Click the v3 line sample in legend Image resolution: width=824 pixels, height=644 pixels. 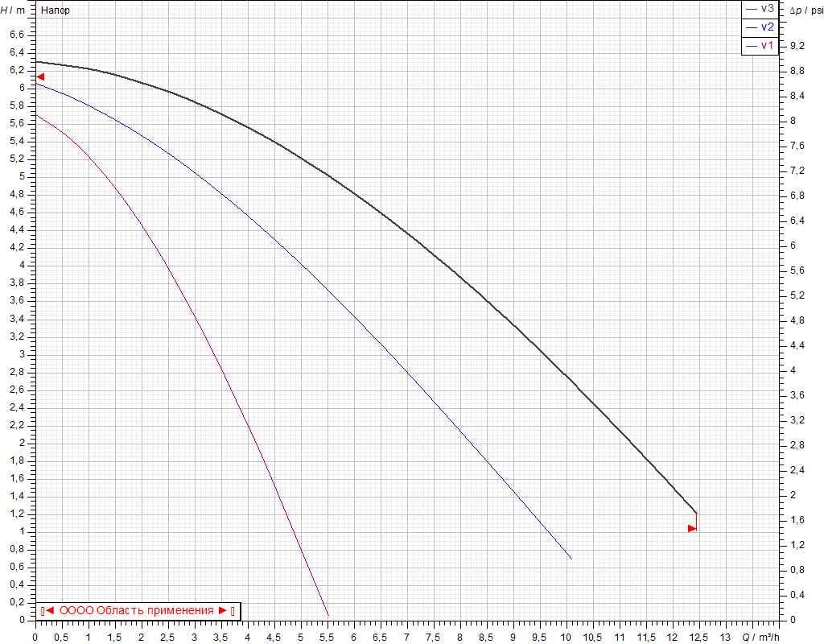[752, 9]
